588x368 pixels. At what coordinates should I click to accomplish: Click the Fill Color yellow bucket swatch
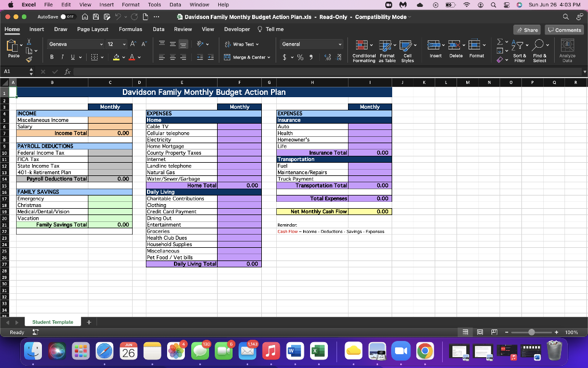[116, 57]
